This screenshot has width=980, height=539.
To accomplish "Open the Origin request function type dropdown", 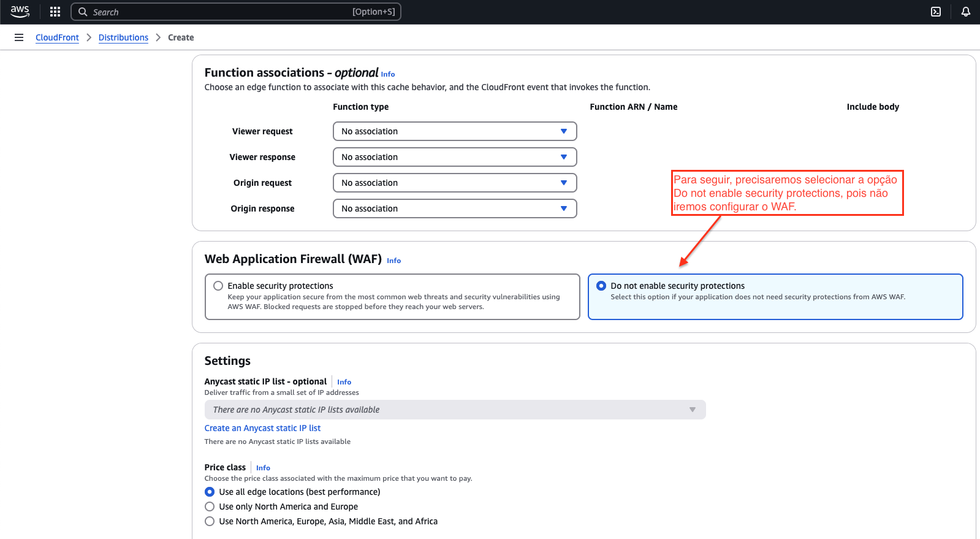I will click(454, 183).
